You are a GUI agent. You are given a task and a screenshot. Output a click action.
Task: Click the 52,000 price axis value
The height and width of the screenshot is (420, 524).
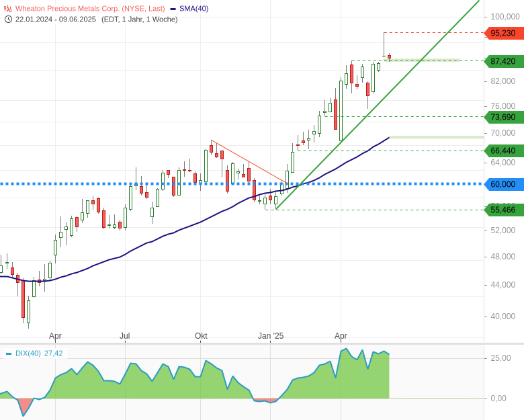coord(503,230)
